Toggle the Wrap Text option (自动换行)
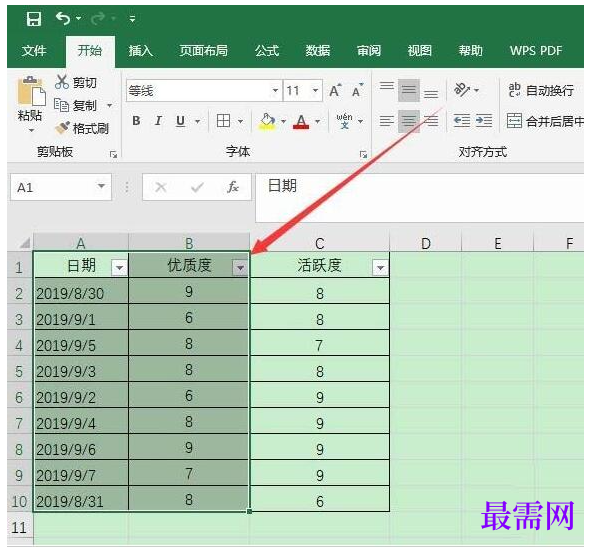 pos(541,90)
